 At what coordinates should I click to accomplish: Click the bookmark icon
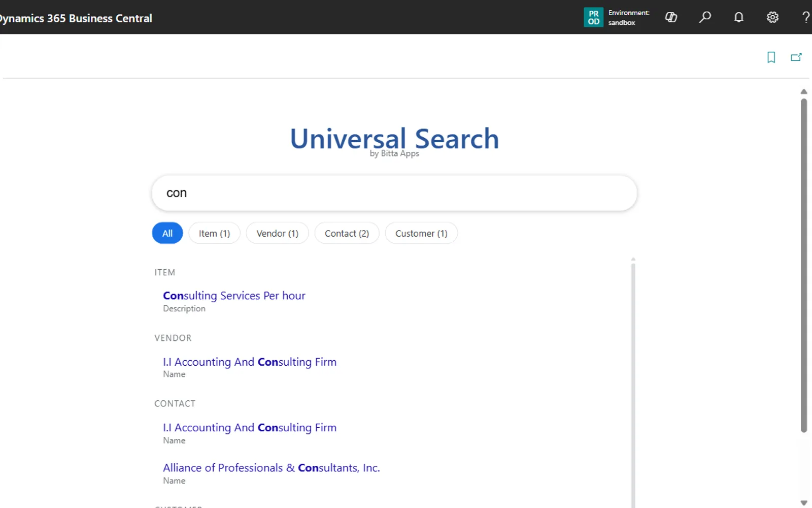point(771,57)
